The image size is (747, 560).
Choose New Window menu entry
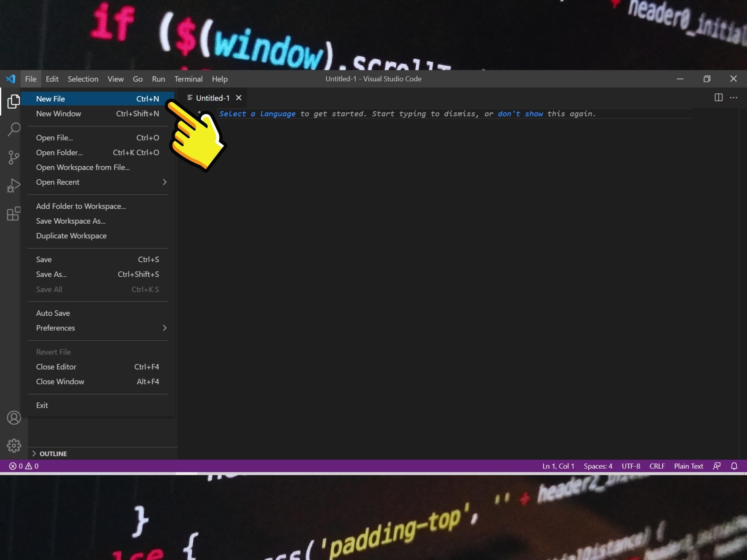(97, 113)
